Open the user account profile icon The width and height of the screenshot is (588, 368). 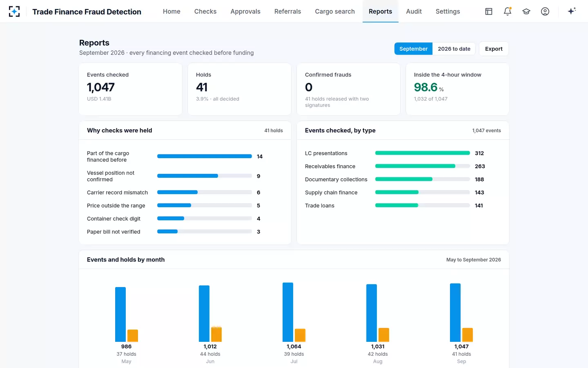tap(545, 11)
